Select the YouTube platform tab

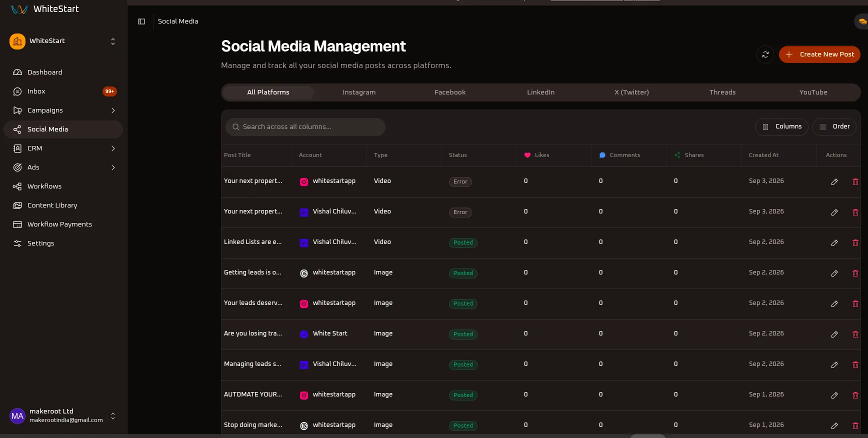(813, 92)
